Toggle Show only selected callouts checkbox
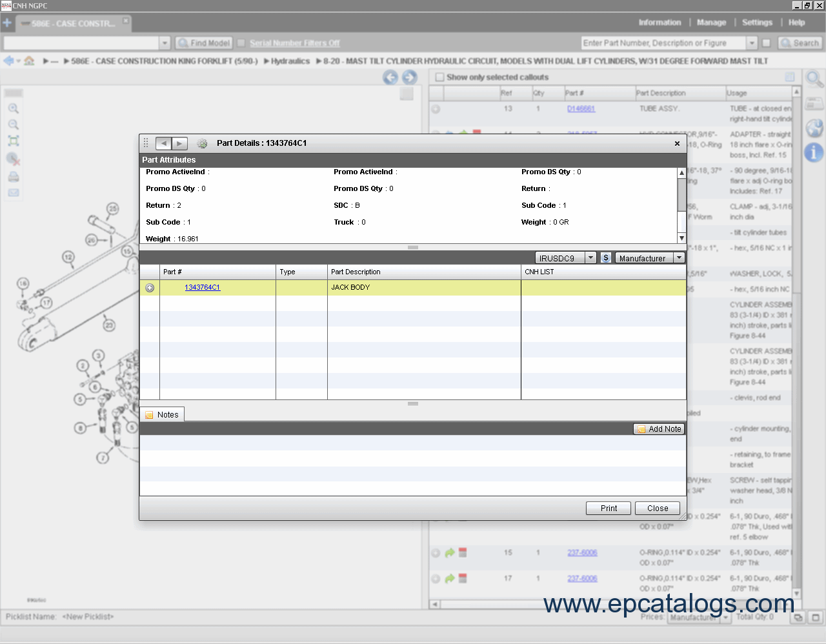Image resolution: width=826 pixels, height=644 pixels. tap(439, 77)
